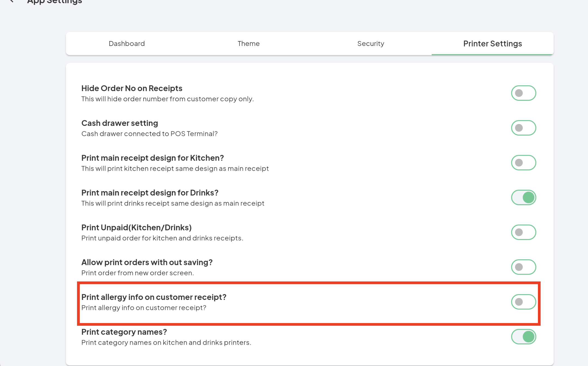Switch to the Dashboard tab
Viewport: 588px width, 366px height.
pyautogui.click(x=127, y=44)
